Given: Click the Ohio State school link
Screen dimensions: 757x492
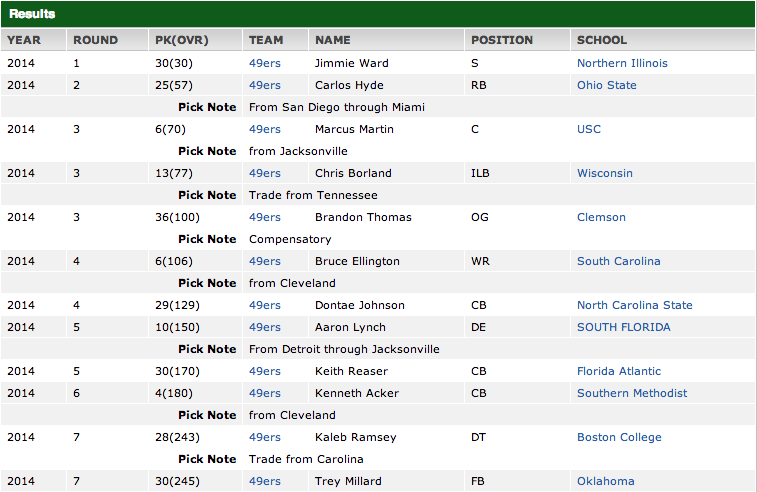Looking at the screenshot, I should [x=606, y=85].
